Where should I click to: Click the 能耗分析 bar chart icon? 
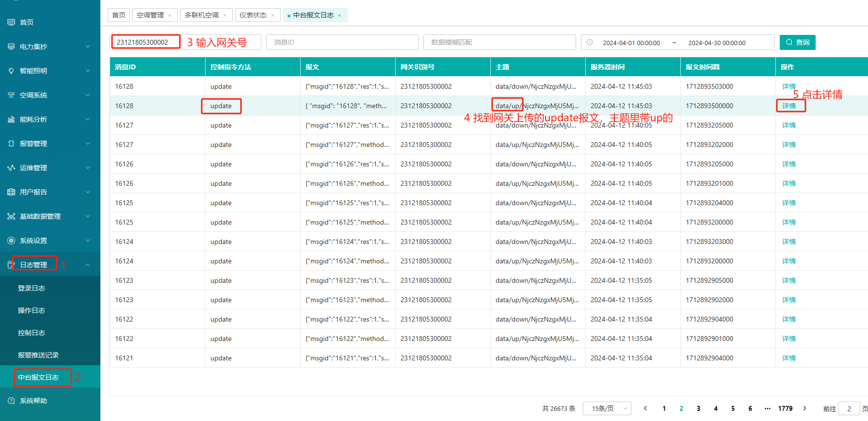11,119
